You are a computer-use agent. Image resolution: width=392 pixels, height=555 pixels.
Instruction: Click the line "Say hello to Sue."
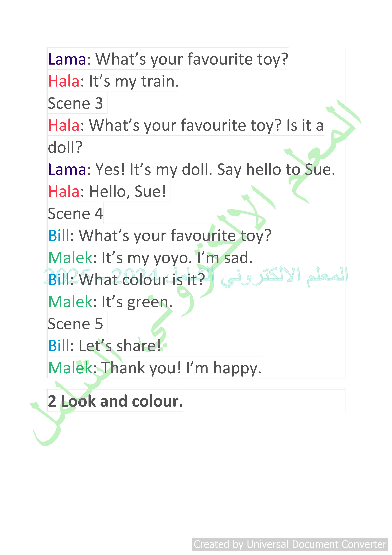click(192, 169)
